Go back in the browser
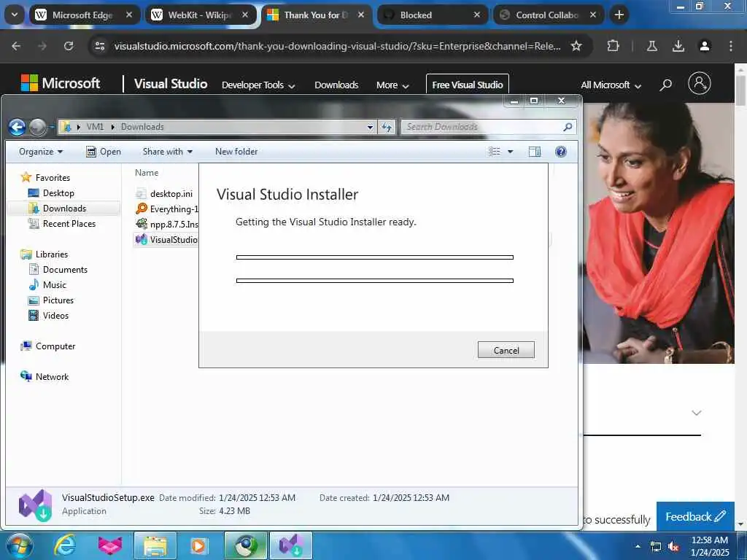This screenshot has height=560, width=747. click(16, 46)
